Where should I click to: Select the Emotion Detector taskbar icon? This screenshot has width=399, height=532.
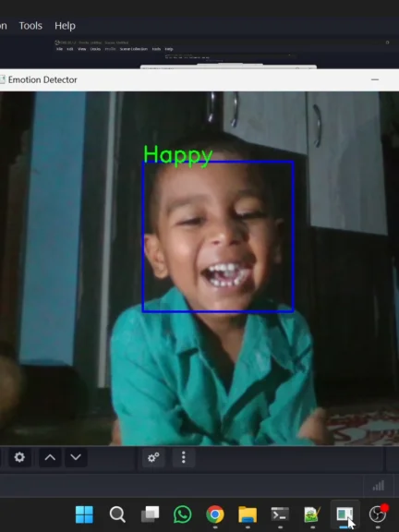coord(345,514)
